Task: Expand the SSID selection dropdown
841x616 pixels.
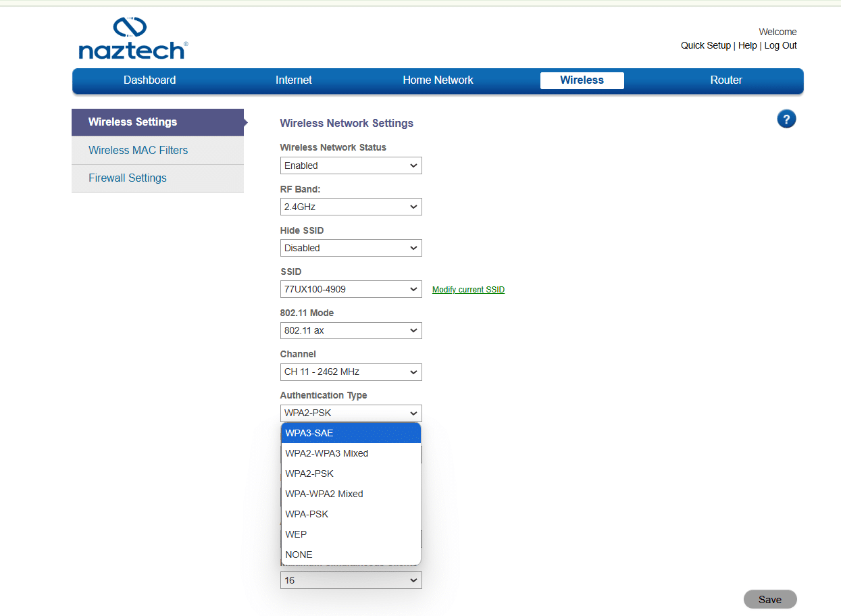Action: tap(351, 289)
